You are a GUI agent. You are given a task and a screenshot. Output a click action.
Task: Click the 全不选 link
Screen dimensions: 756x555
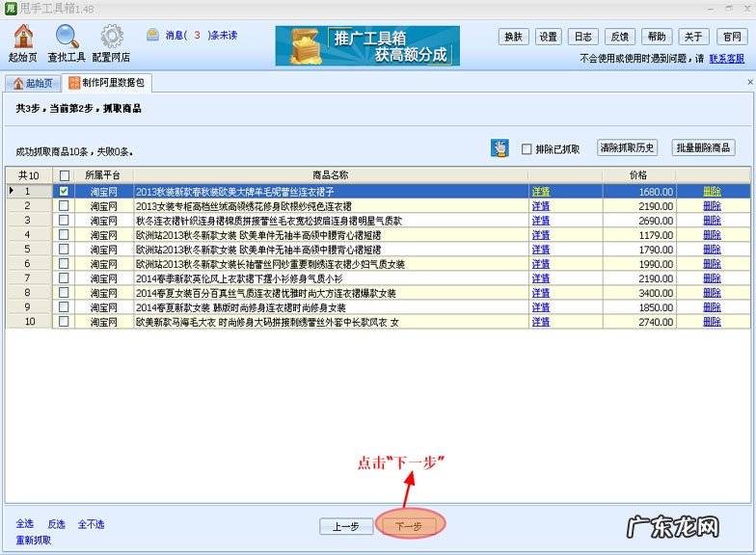pyautogui.click(x=91, y=524)
